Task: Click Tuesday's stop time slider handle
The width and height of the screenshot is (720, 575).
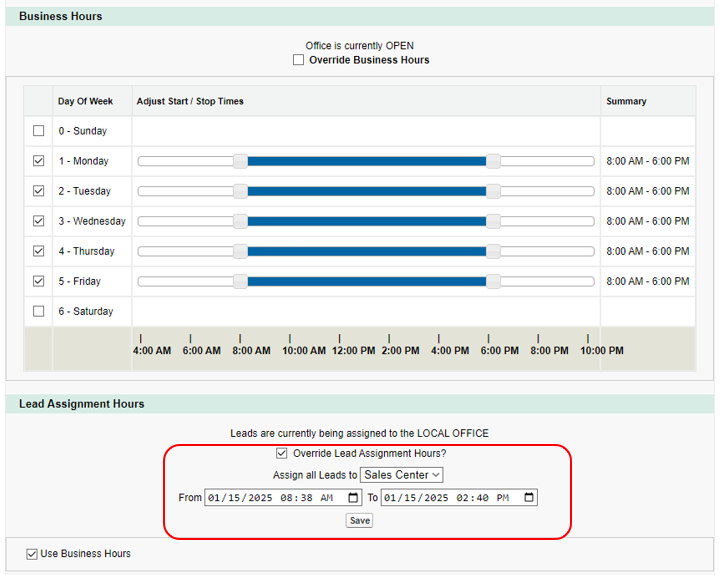Action: (x=493, y=191)
